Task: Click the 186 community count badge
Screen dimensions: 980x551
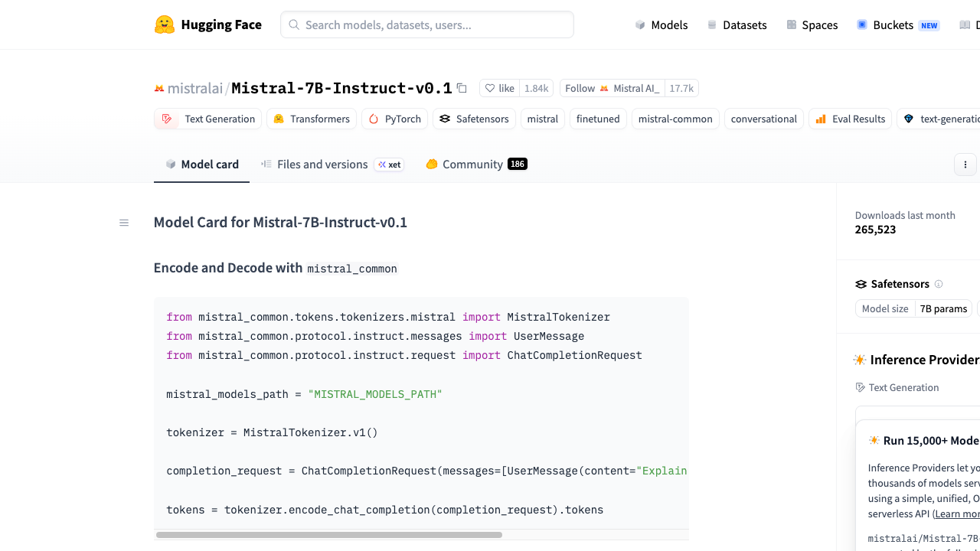Action: pos(518,164)
